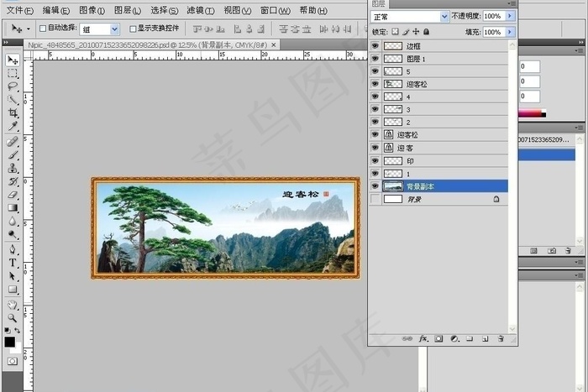Select the Blur tool
Screen dimensions: 588x392
click(x=13, y=221)
